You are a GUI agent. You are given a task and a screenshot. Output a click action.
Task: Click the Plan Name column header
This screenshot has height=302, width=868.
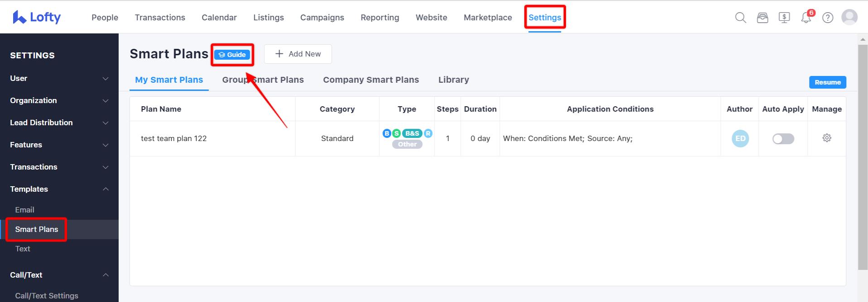[161, 109]
